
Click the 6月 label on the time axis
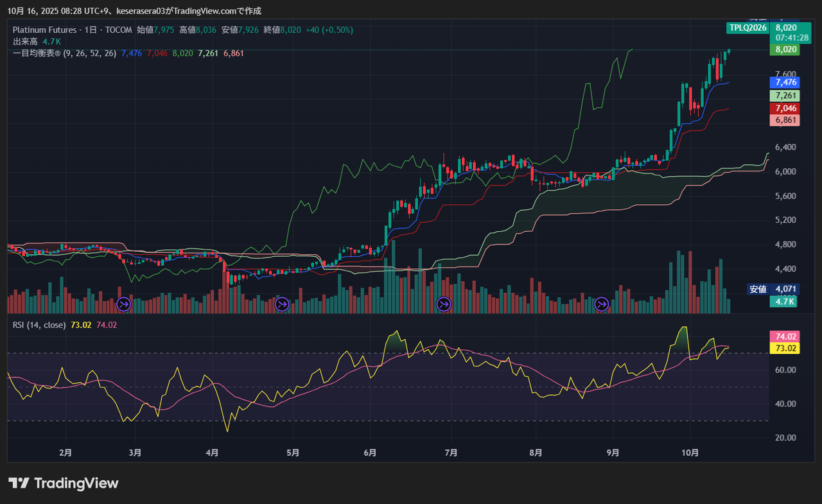[x=371, y=453]
